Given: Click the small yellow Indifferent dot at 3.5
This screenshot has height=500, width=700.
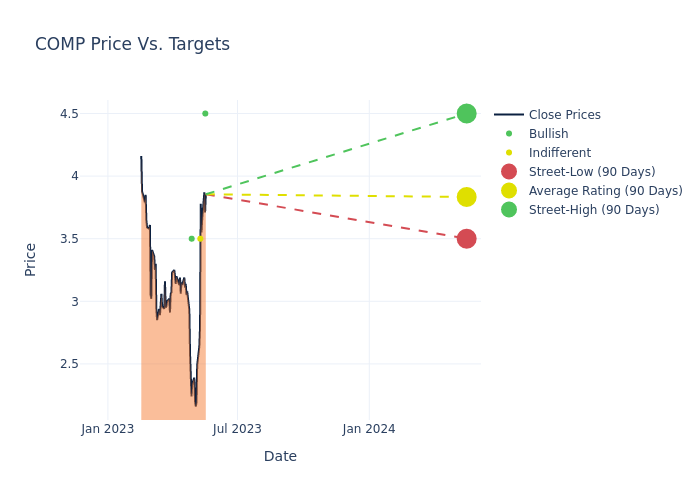Looking at the screenshot, I should (200, 239).
